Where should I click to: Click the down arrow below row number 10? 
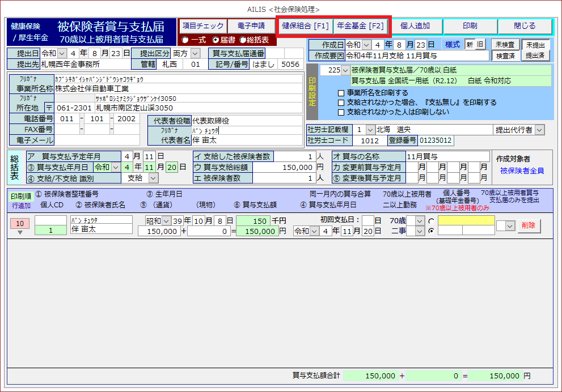tap(20, 232)
